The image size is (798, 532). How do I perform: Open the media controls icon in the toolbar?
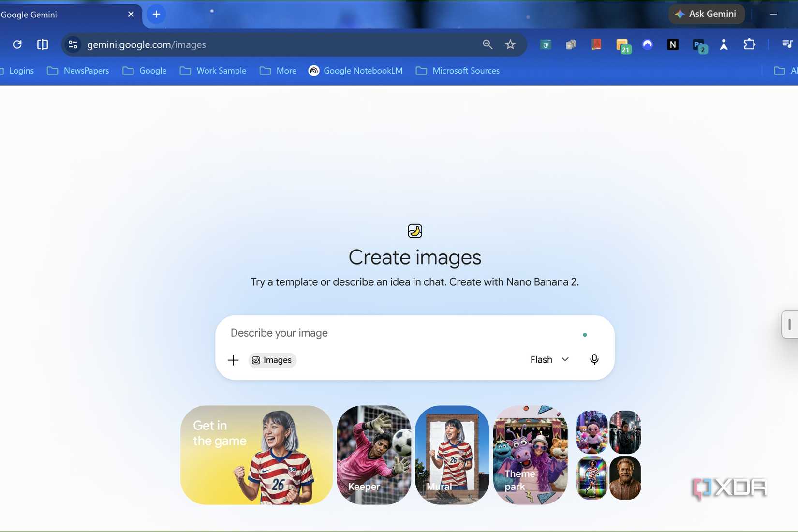[x=787, y=44]
